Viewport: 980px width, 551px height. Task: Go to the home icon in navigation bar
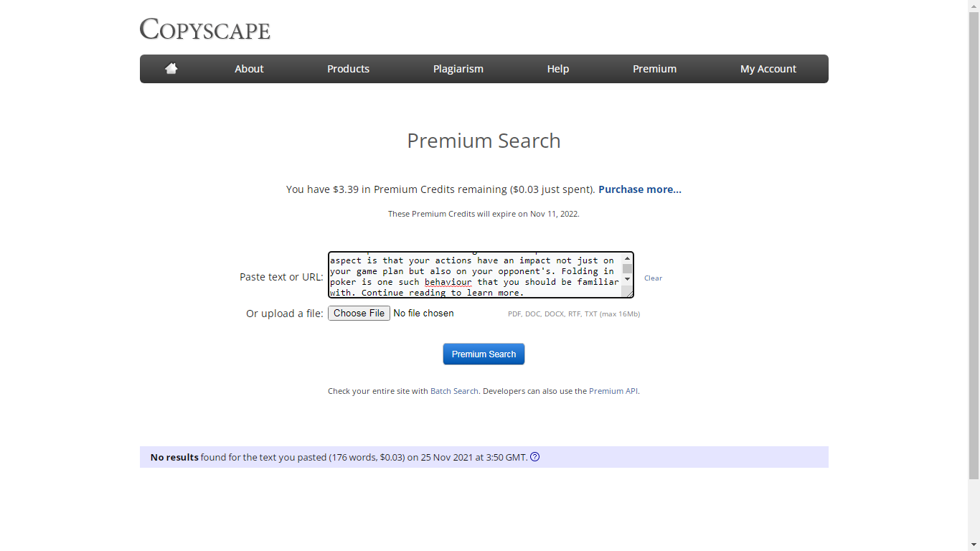point(171,69)
